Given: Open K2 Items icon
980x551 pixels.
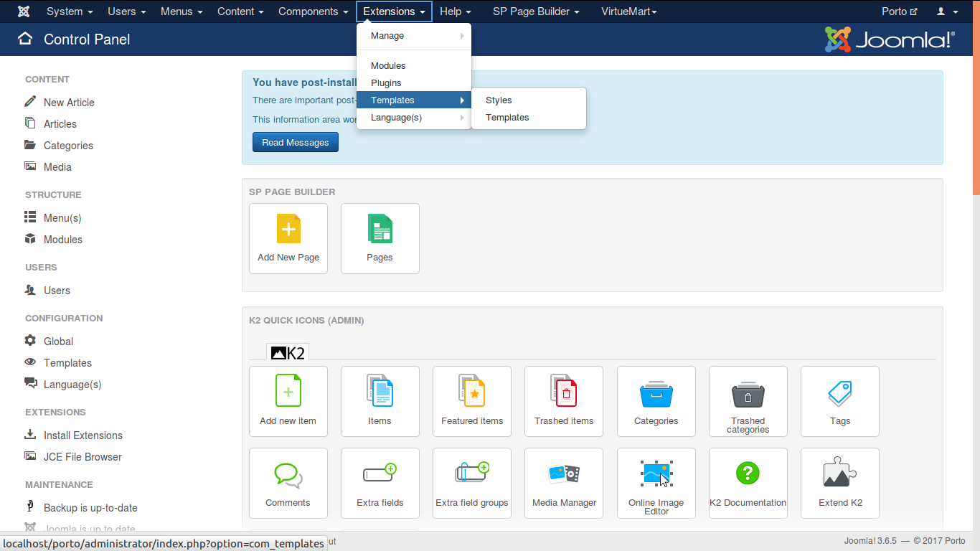Looking at the screenshot, I should pyautogui.click(x=380, y=401).
